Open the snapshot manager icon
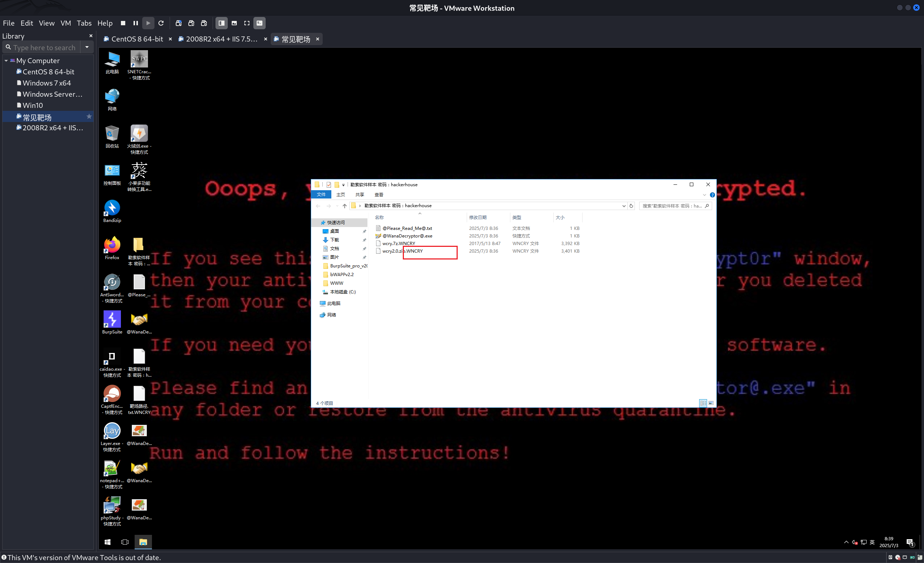Viewport: 924px width, 563px height. coord(204,23)
